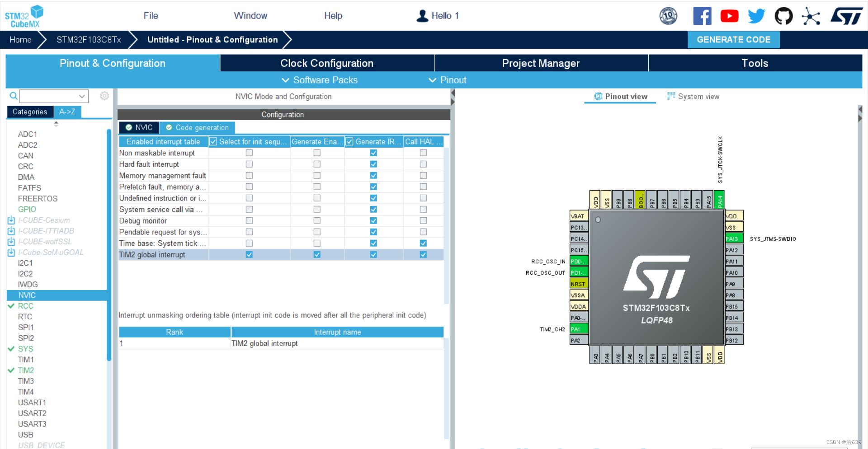The image size is (868, 449).
Task: Click the PC13 pin on chip
Action: click(x=579, y=227)
